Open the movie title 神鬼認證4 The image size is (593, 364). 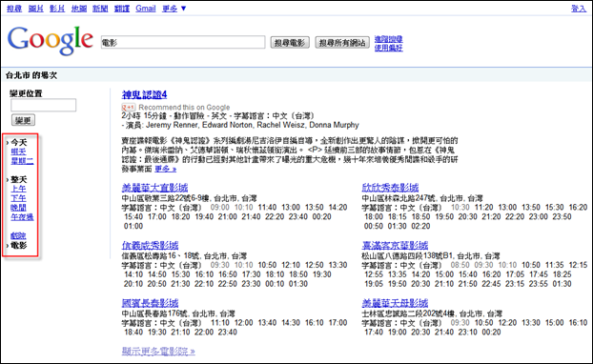(144, 94)
